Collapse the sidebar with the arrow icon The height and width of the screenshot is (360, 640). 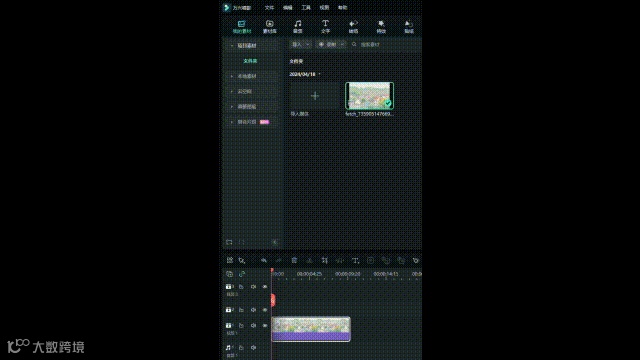coord(275,242)
